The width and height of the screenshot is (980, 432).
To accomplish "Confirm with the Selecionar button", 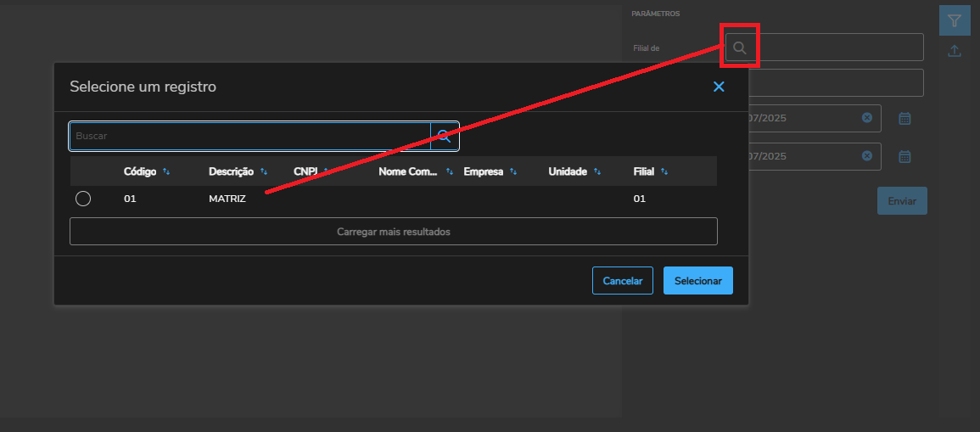I will click(697, 281).
